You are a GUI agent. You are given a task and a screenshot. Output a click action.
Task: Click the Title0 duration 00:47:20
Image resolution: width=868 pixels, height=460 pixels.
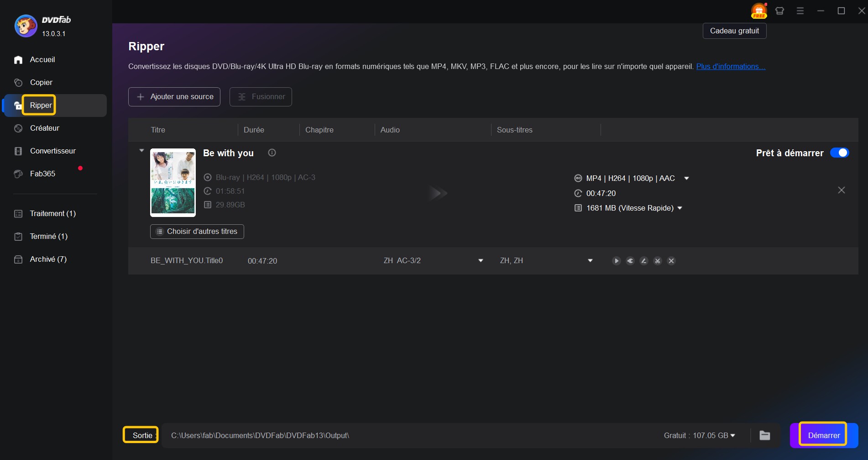click(262, 261)
